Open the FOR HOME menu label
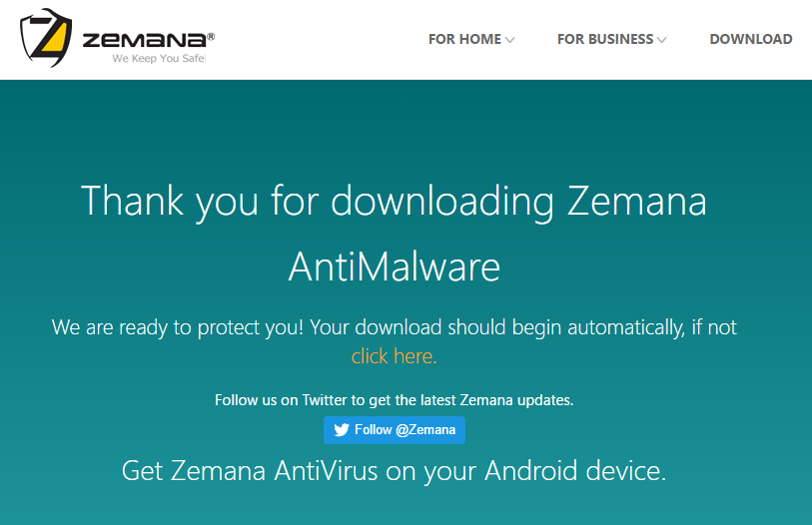812x525 pixels. tap(464, 39)
